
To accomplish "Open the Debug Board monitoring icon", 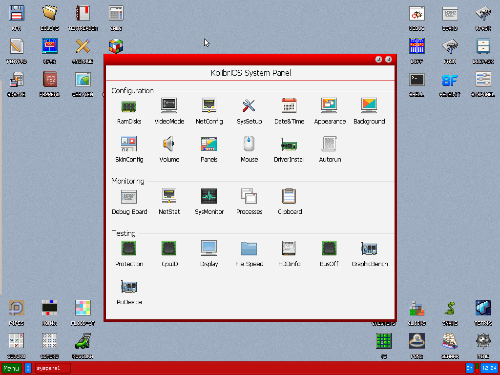I will pyautogui.click(x=129, y=196).
